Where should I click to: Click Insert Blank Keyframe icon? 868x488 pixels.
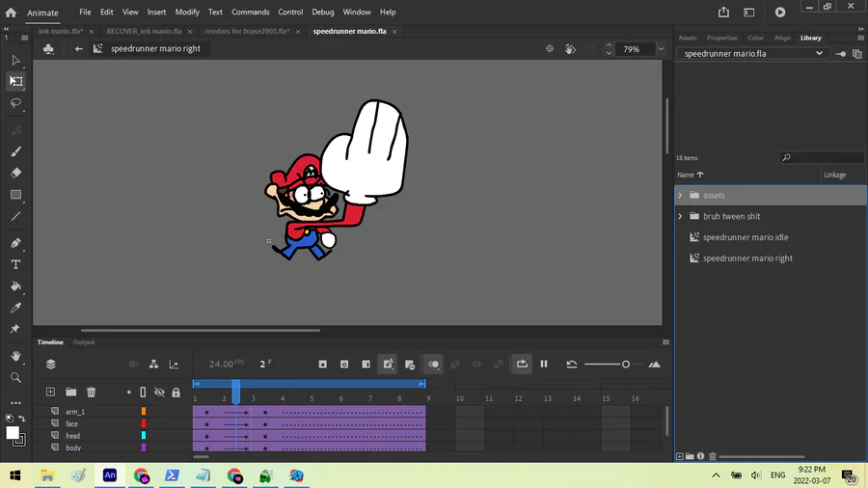coord(344,364)
